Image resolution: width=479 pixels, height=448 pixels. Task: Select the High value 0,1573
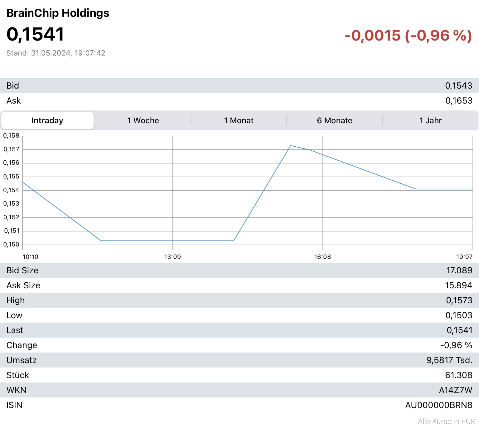(x=459, y=300)
